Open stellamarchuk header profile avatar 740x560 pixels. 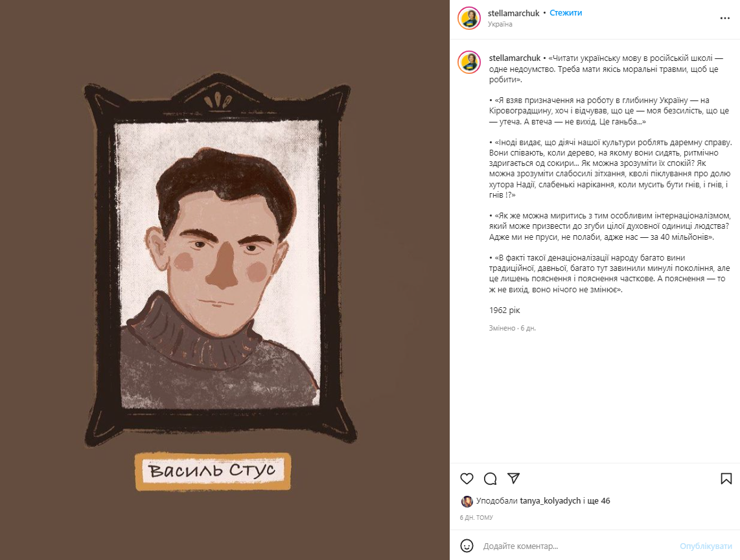point(469,18)
